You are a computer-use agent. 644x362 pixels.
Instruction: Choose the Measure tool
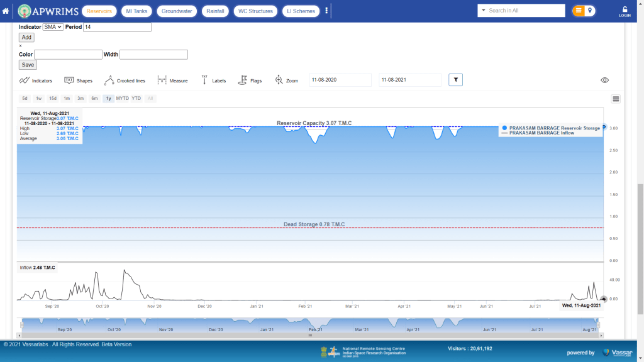click(x=172, y=80)
